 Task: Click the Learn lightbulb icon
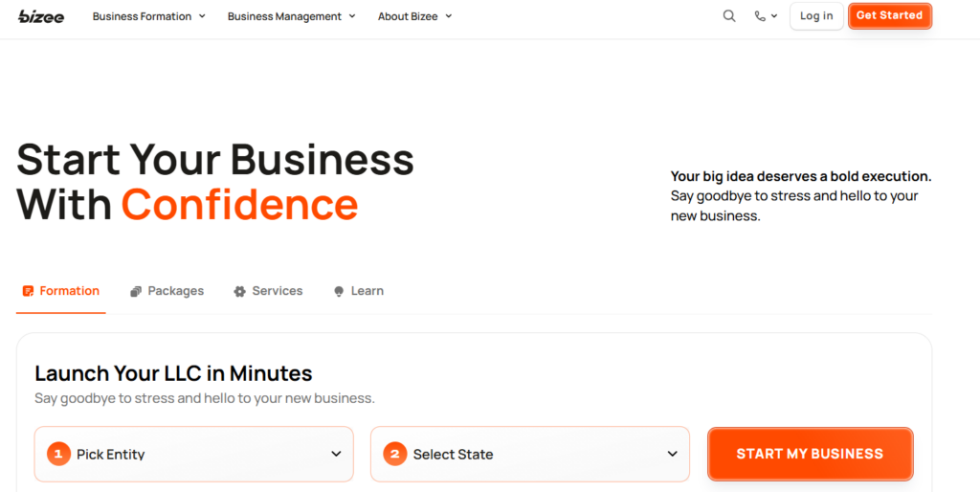(x=339, y=291)
